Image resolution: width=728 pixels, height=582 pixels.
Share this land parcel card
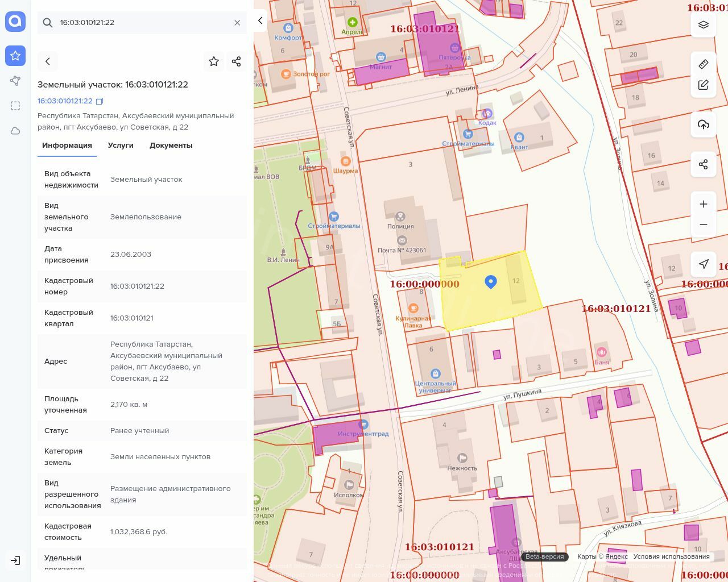tap(237, 61)
